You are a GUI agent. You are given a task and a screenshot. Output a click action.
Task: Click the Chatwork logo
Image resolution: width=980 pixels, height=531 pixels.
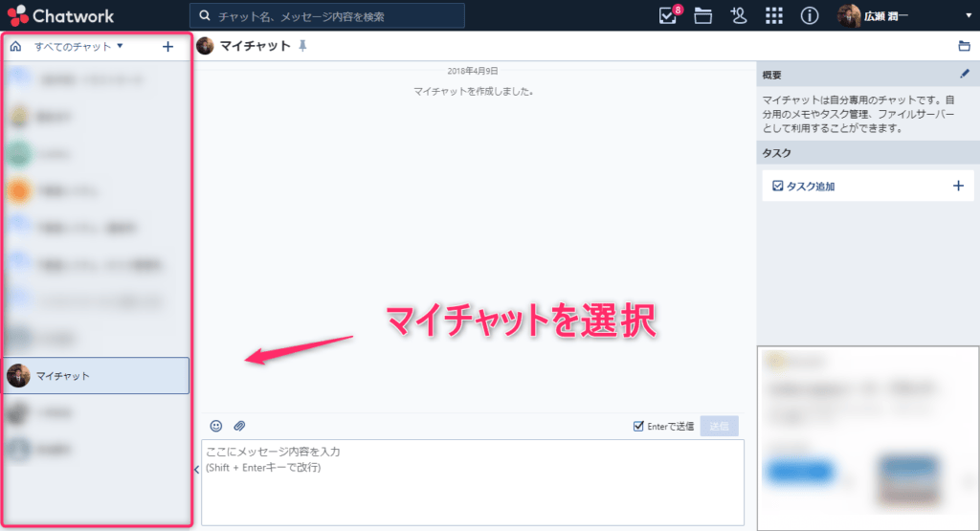pyautogui.click(x=60, y=15)
